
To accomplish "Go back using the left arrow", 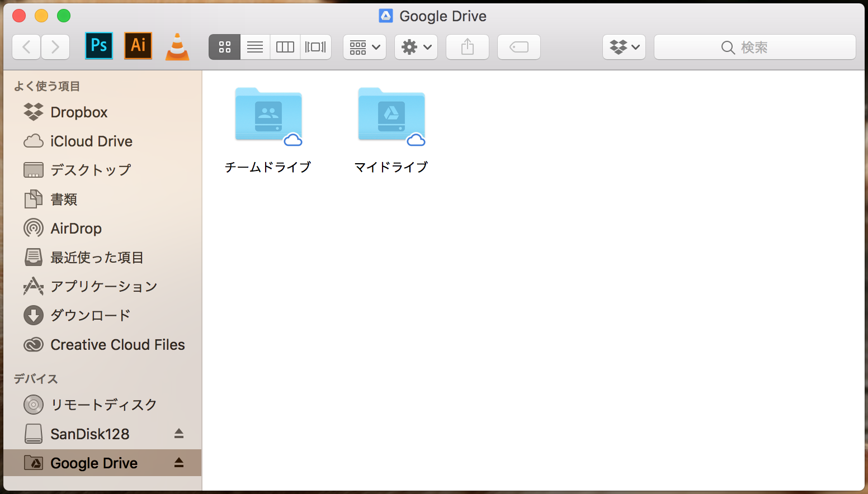I will [x=26, y=47].
